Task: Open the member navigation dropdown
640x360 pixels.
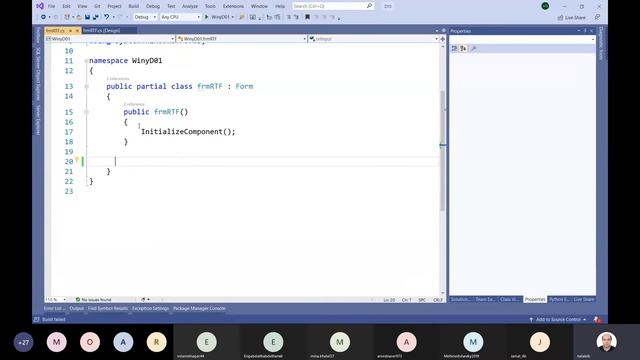Action: pyautogui.click(x=373, y=39)
